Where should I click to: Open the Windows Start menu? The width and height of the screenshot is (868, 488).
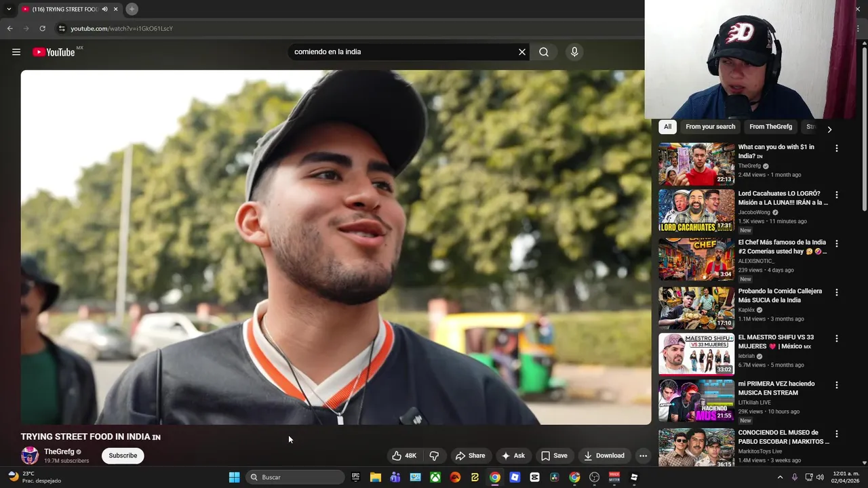234,477
